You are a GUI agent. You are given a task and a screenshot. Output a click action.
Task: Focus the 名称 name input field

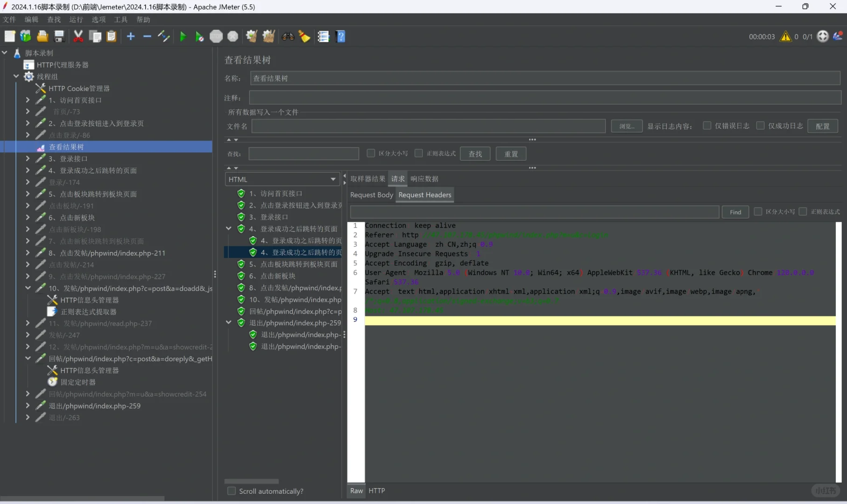coord(545,78)
